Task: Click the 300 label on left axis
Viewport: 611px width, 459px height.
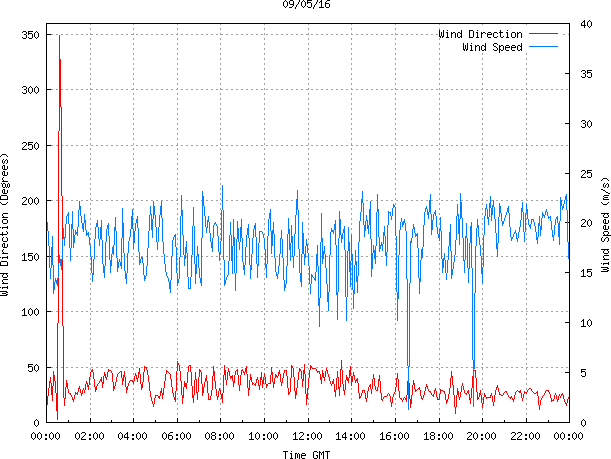Action: 30,90
